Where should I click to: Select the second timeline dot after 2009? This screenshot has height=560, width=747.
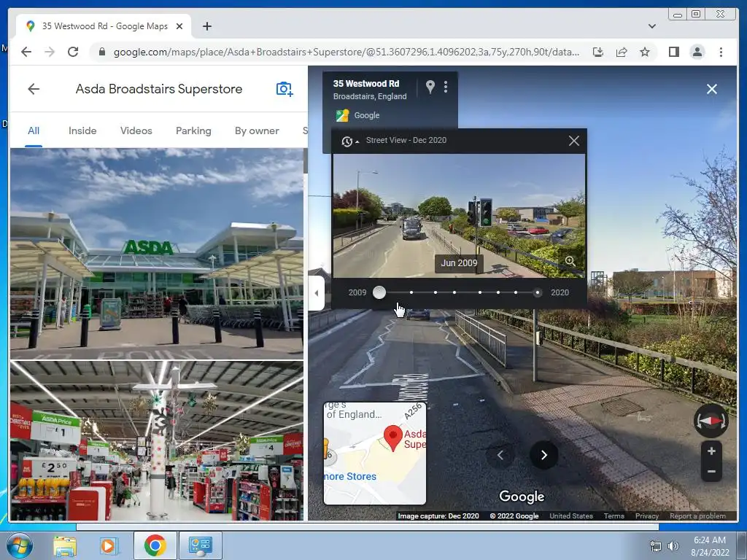[x=435, y=292]
